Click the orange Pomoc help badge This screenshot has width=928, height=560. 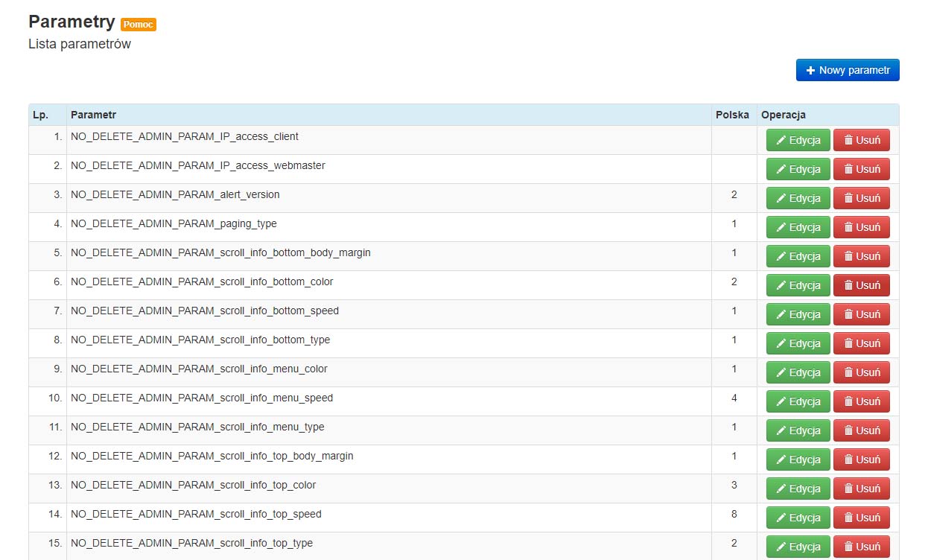138,25
